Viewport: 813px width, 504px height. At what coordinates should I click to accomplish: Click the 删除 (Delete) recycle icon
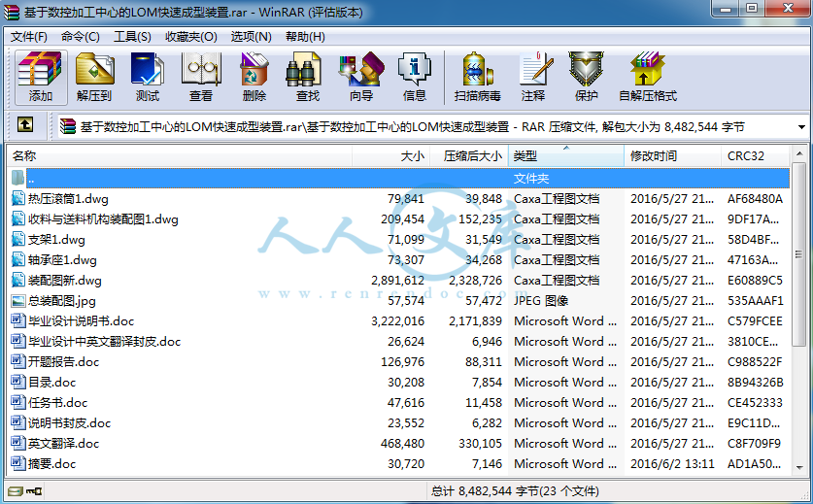coord(254,78)
